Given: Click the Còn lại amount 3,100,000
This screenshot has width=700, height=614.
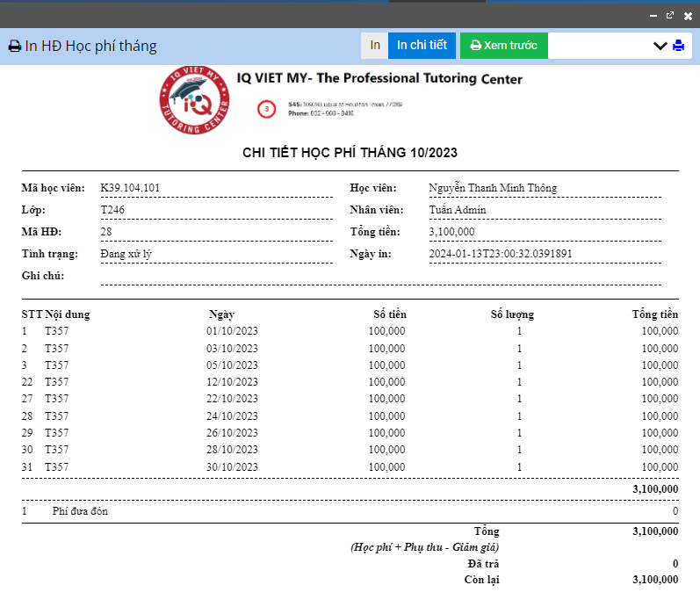Looking at the screenshot, I should point(654,580).
